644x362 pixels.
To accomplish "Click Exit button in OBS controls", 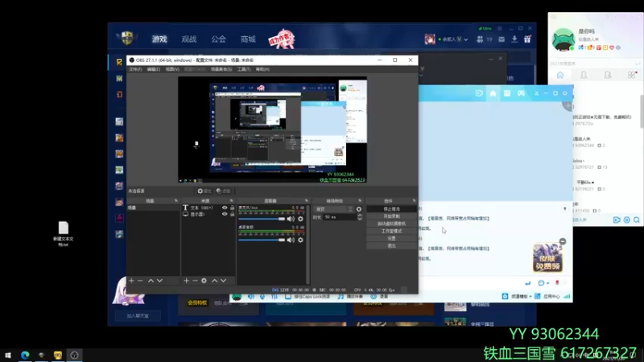I will pos(391,246).
